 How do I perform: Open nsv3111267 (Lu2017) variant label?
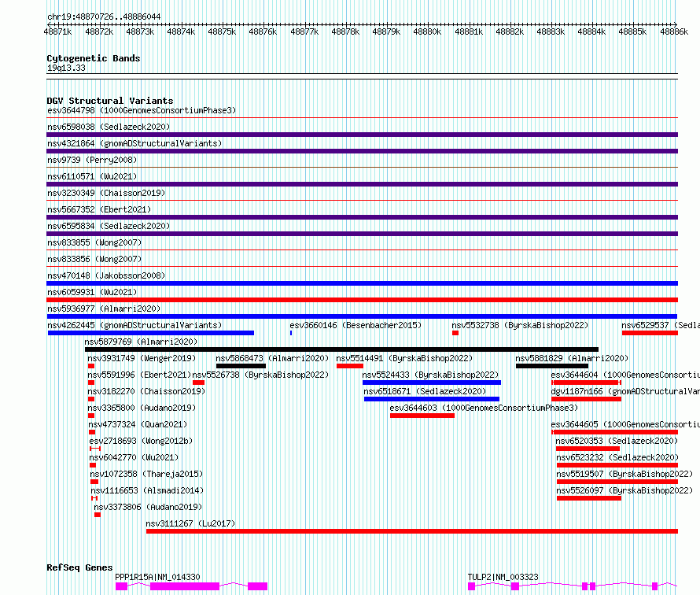pyautogui.click(x=190, y=523)
